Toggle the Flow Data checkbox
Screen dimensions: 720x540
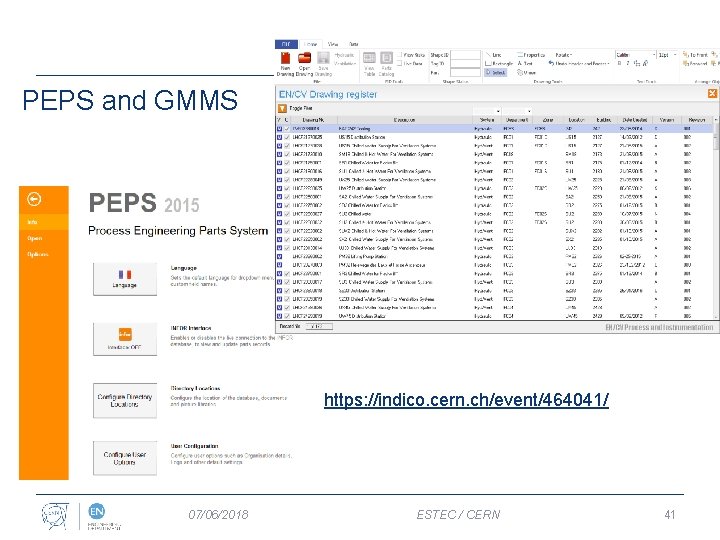[x=399, y=55]
